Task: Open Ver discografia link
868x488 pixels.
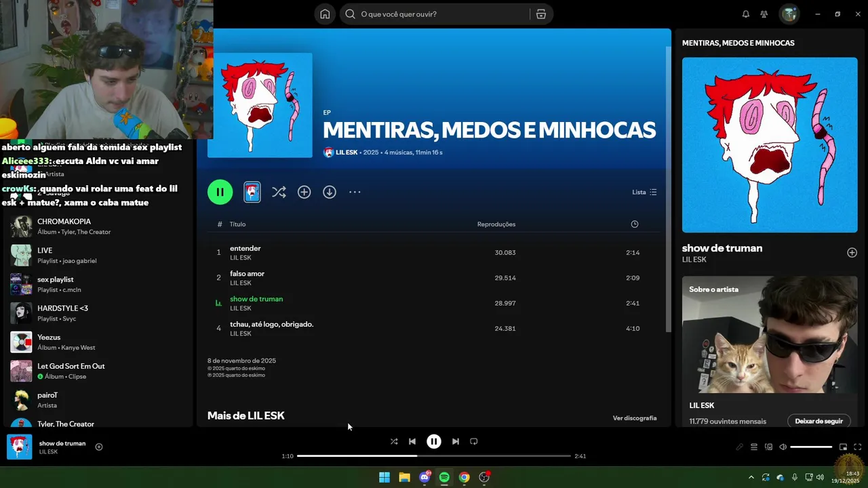Action: point(635,418)
